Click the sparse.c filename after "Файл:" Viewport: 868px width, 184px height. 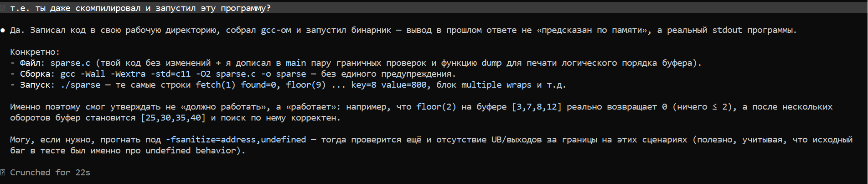click(x=70, y=63)
